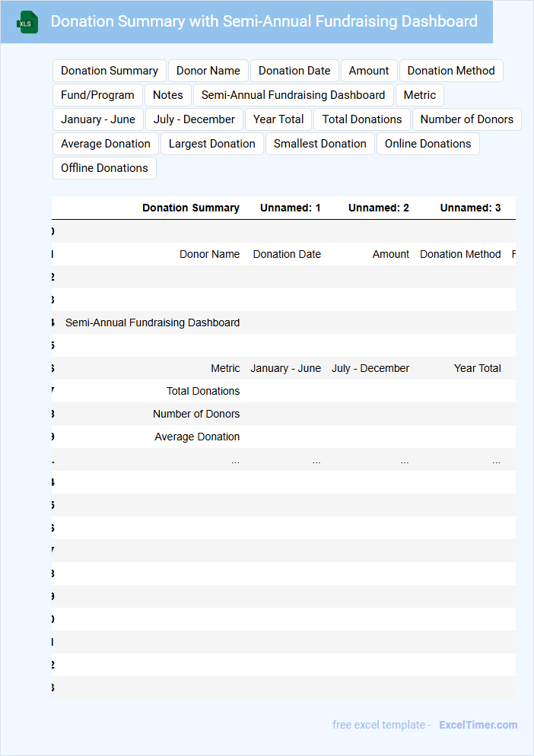Select the Online Donations tag
Screen dimensions: 534x756
pyautogui.click(x=428, y=144)
